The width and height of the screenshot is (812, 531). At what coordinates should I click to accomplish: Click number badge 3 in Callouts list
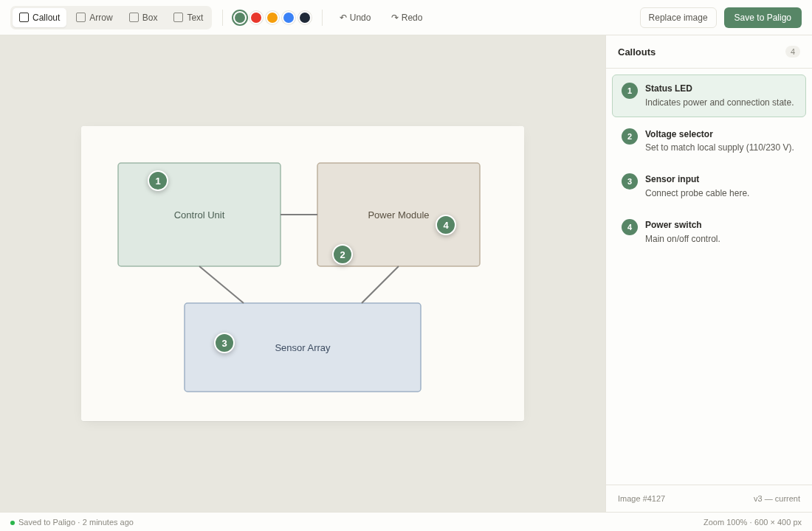coord(629,181)
